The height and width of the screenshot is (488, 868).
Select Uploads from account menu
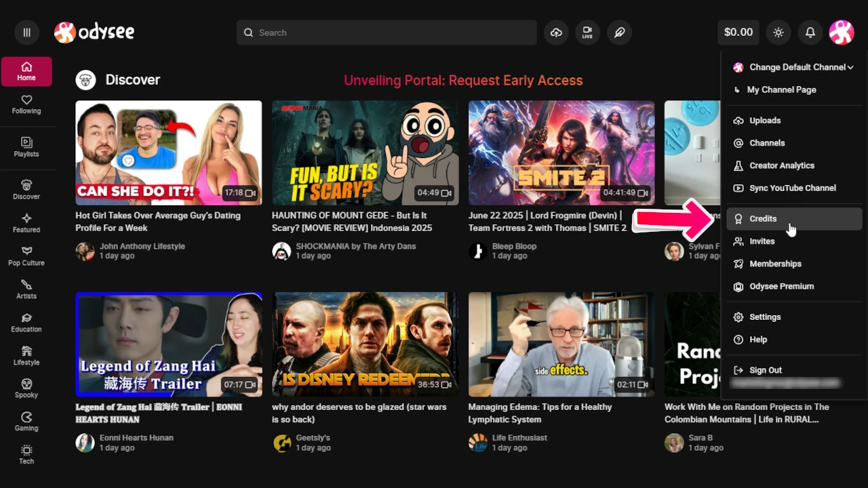pyautogui.click(x=793, y=121)
